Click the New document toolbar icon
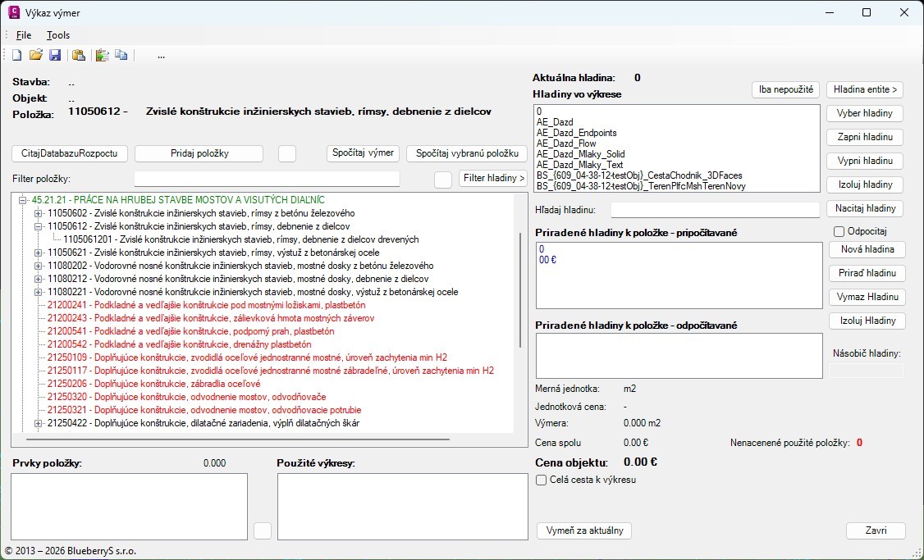The height and width of the screenshot is (560, 924). pyautogui.click(x=16, y=55)
